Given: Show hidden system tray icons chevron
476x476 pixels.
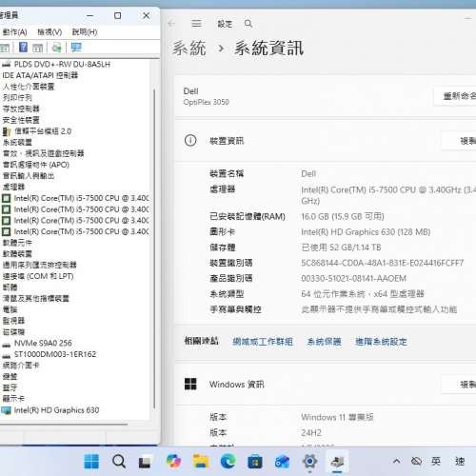Looking at the screenshot, I should coord(396,461).
